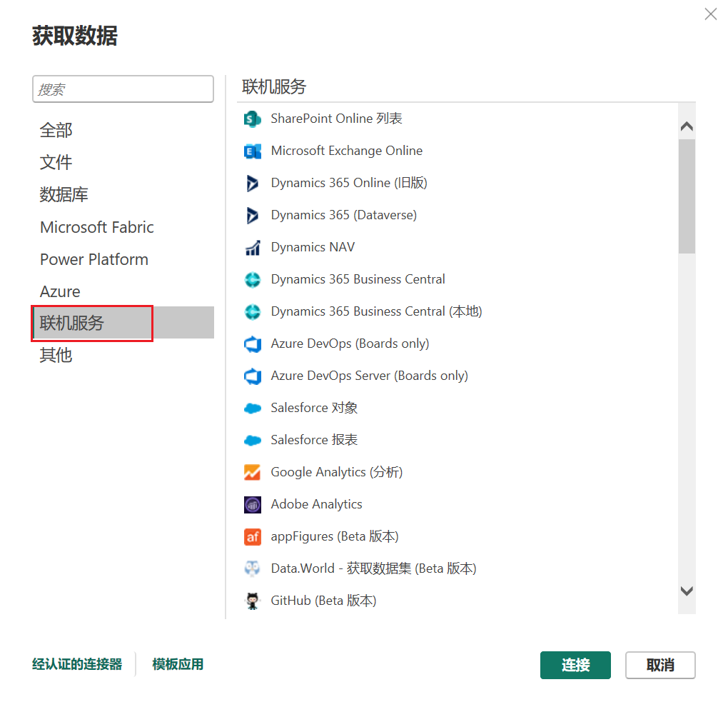Click the Dynamics 365 Business Central icon

[253, 280]
